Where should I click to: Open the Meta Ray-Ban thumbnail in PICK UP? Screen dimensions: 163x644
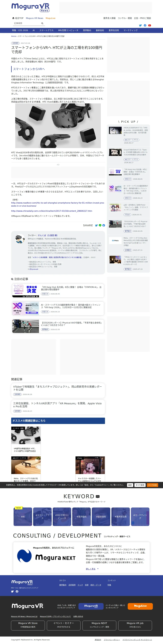115,240
